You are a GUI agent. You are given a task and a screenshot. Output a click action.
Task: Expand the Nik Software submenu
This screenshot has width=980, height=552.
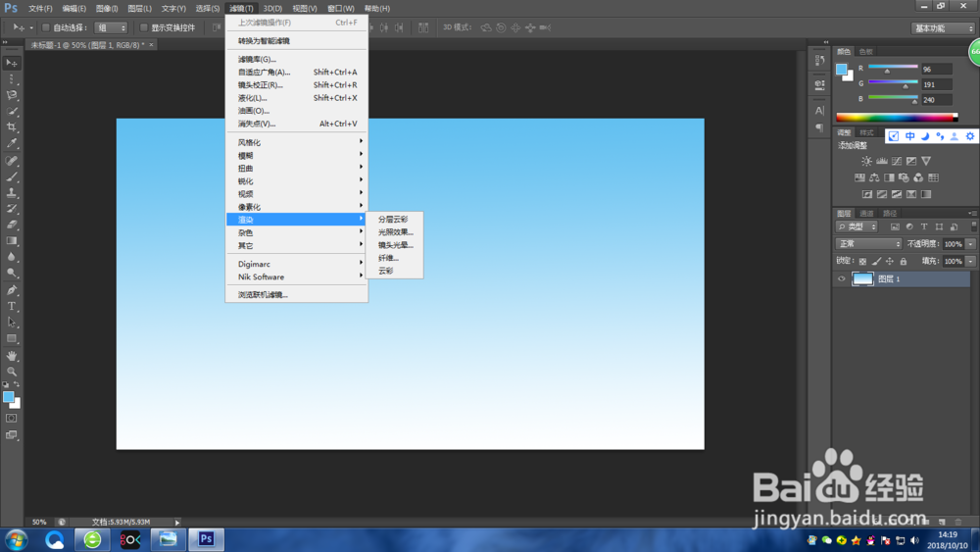(296, 276)
